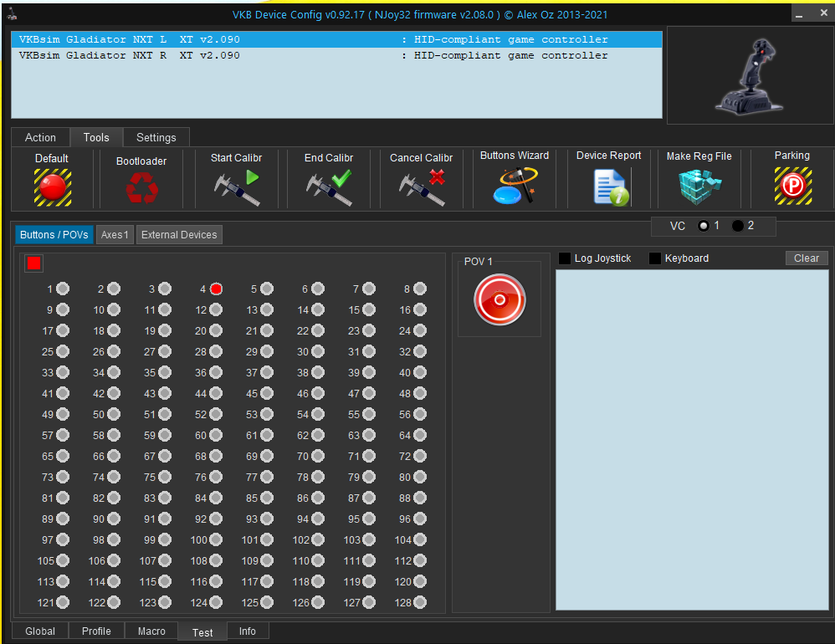
Task: Click button 100 indicator
Action: (x=216, y=539)
